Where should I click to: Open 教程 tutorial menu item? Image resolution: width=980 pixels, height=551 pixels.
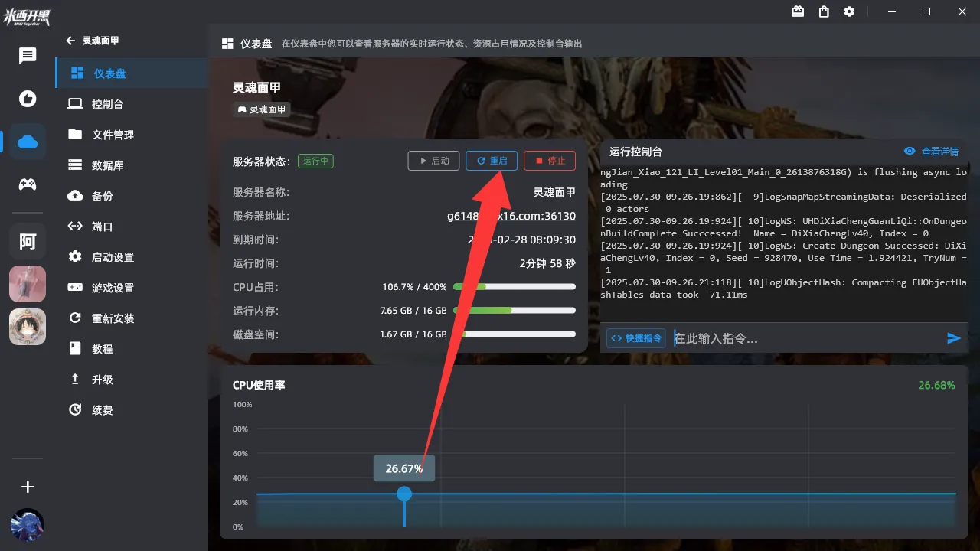pyautogui.click(x=132, y=349)
